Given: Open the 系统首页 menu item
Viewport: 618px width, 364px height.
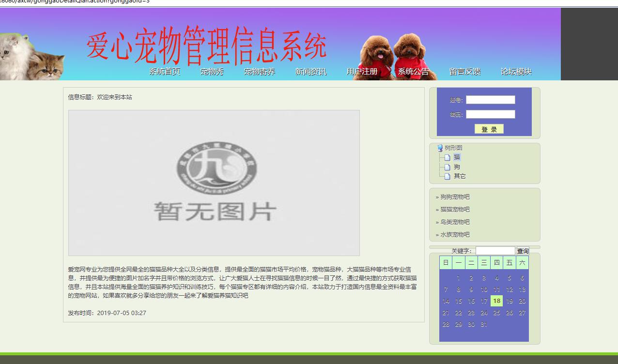Looking at the screenshot, I should coord(164,71).
